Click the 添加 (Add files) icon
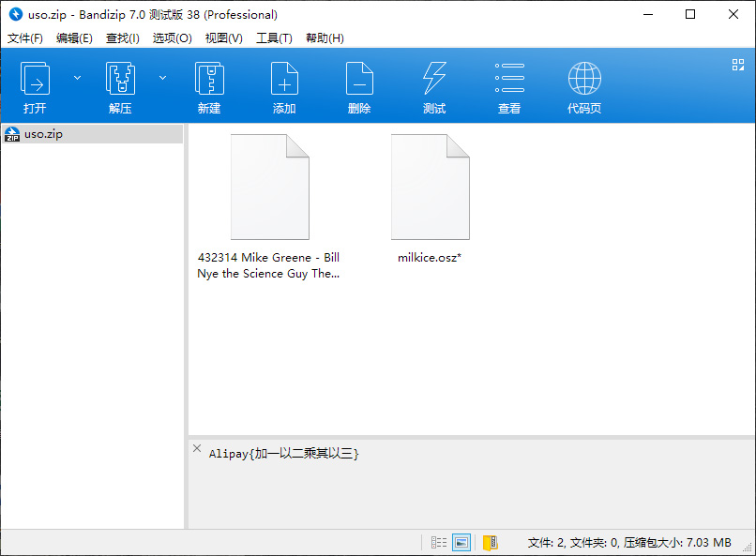The image size is (756, 556). pyautogui.click(x=284, y=84)
